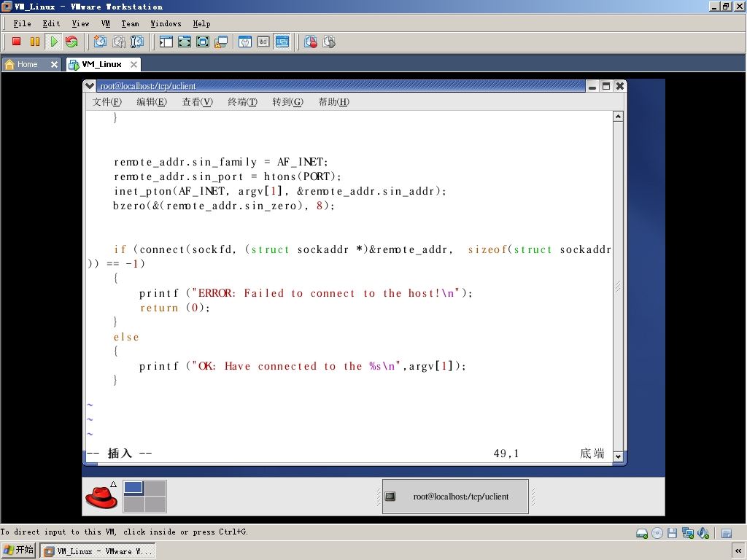This screenshot has width=747, height=560.
Task: Open terminal 帮助(H) menu
Action: pyautogui.click(x=333, y=102)
